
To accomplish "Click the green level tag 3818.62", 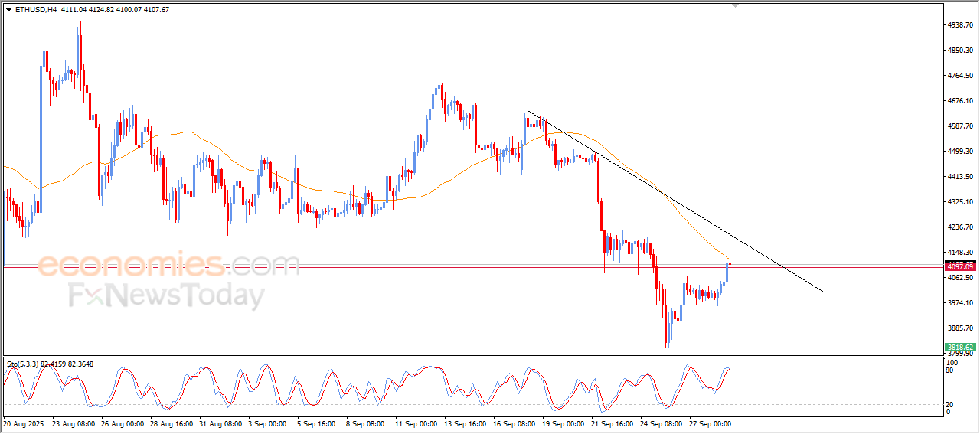I will (x=959, y=347).
